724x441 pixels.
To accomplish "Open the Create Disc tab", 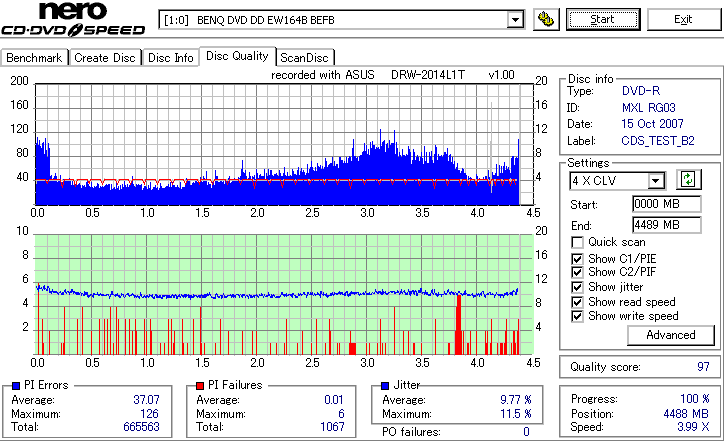I will 105,58.
